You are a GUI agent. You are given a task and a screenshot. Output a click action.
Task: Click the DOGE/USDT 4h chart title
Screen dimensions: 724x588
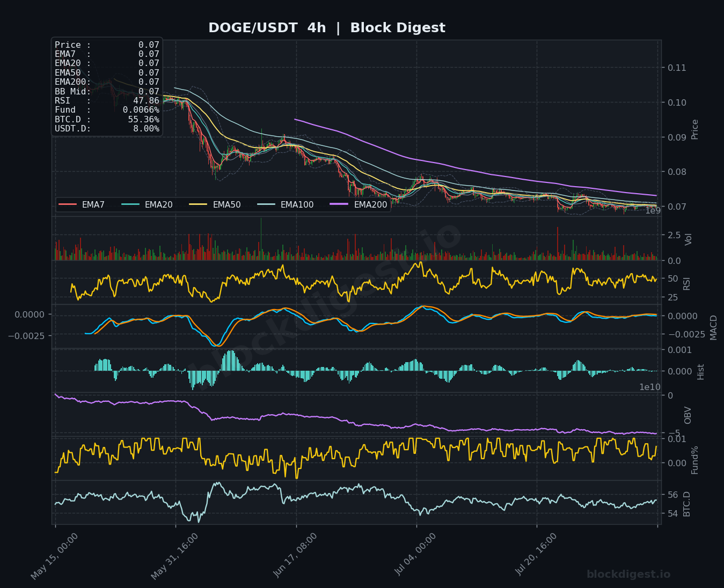[326, 28]
